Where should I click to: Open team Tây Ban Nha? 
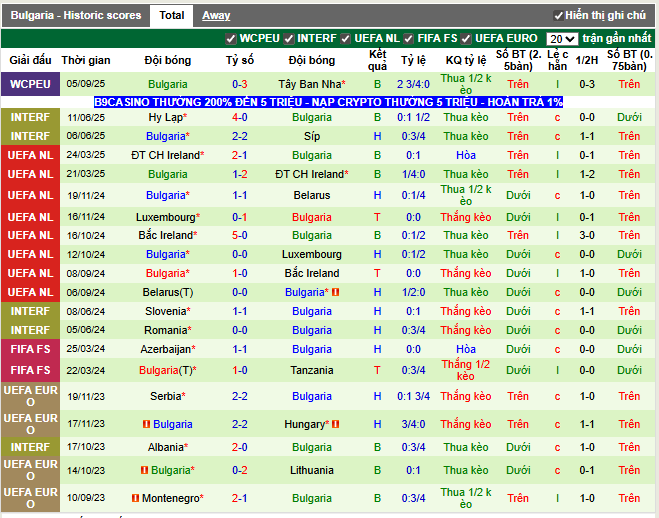click(x=310, y=84)
